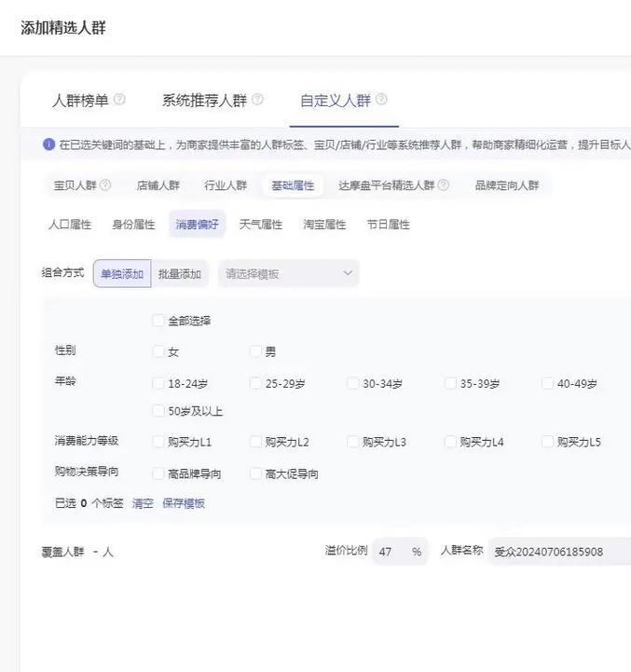Click help icon beside 宝贝人群
The height and width of the screenshot is (672, 631).
[x=105, y=185]
